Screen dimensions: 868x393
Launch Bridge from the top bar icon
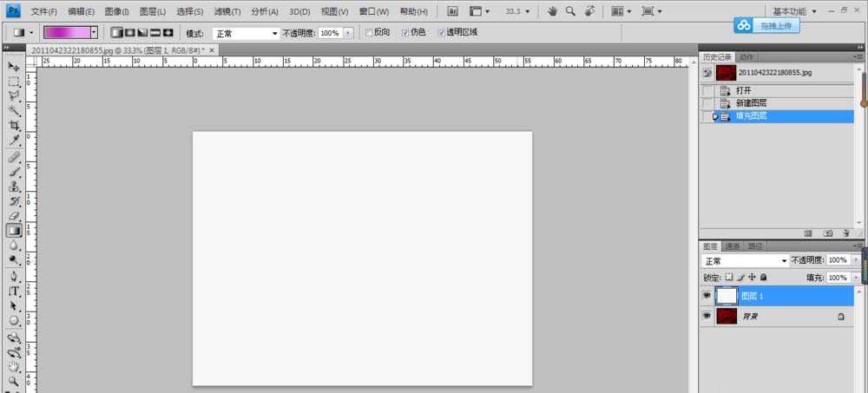click(452, 11)
